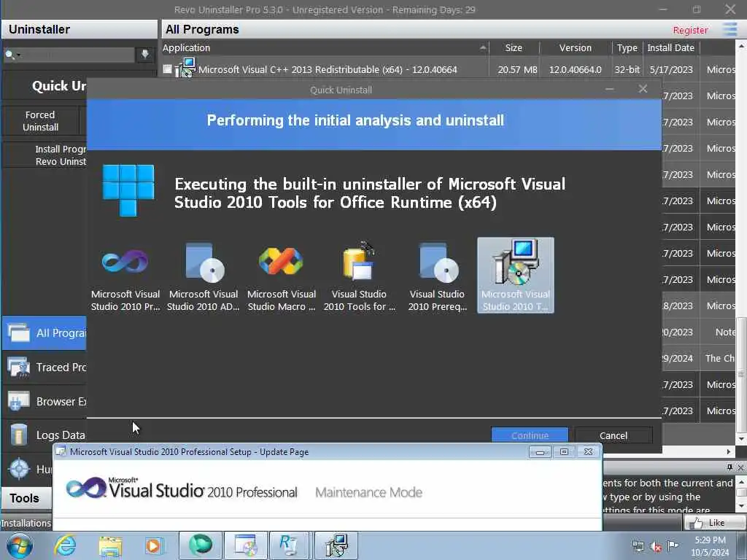The width and height of the screenshot is (747, 560).
Task: Open Windows Media Player taskbar icon
Action: [153, 546]
